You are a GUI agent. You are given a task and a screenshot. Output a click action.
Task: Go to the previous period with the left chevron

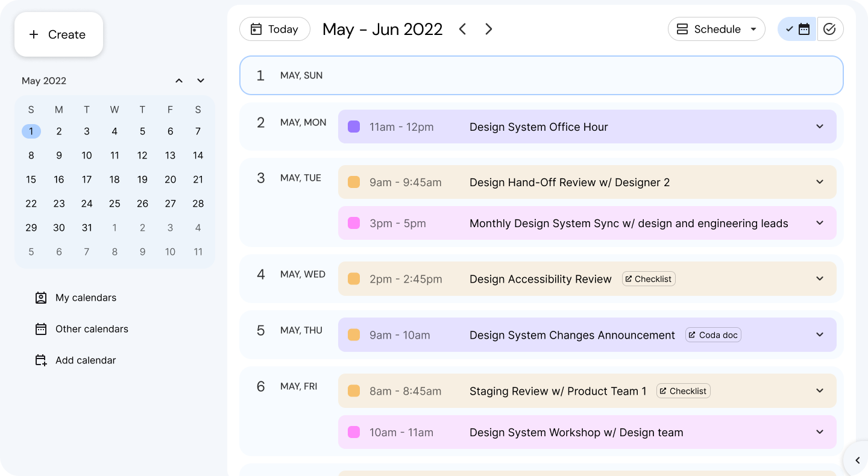(462, 28)
